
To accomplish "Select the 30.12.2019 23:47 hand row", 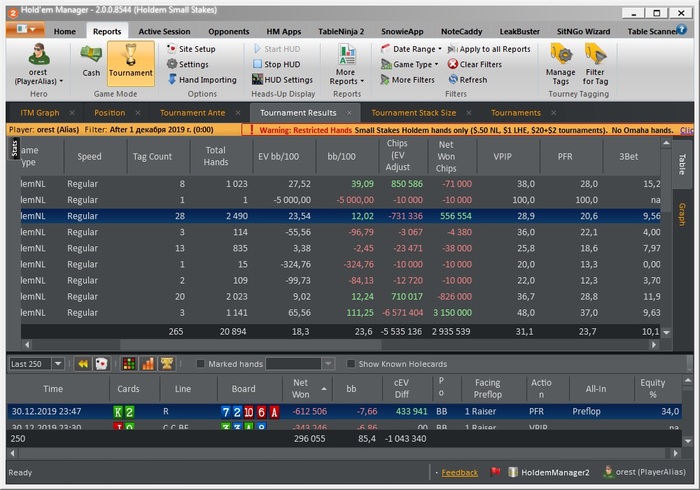I will tap(344, 411).
